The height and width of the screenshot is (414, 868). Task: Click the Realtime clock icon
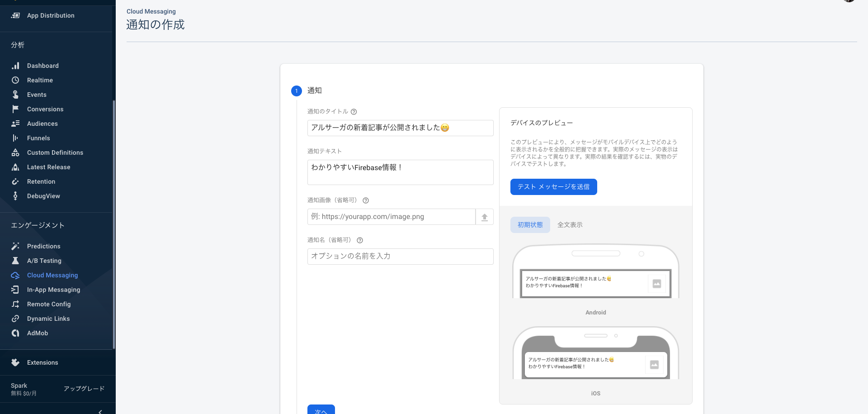coord(15,80)
